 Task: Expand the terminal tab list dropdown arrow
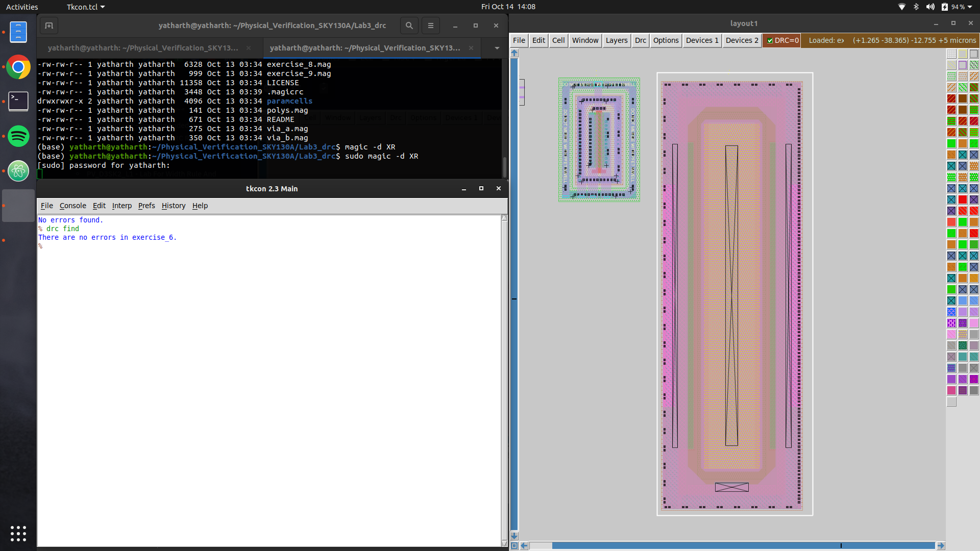coord(497,48)
